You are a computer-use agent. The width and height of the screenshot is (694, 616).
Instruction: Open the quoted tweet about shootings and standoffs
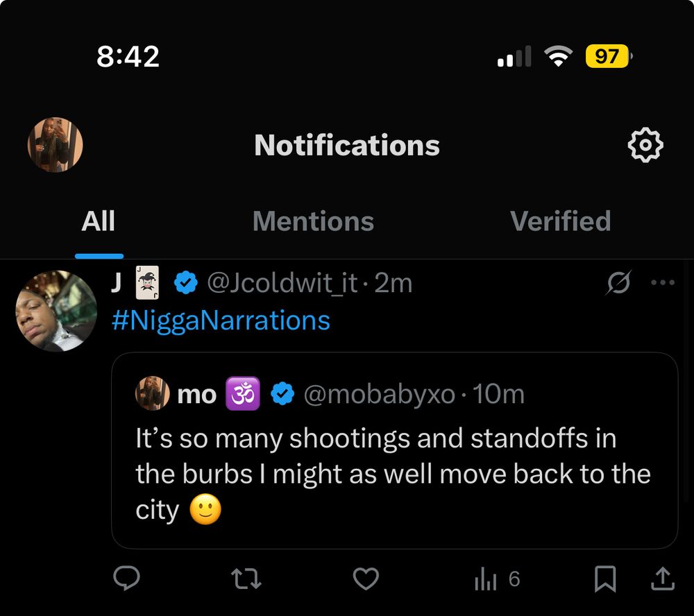[394, 450]
